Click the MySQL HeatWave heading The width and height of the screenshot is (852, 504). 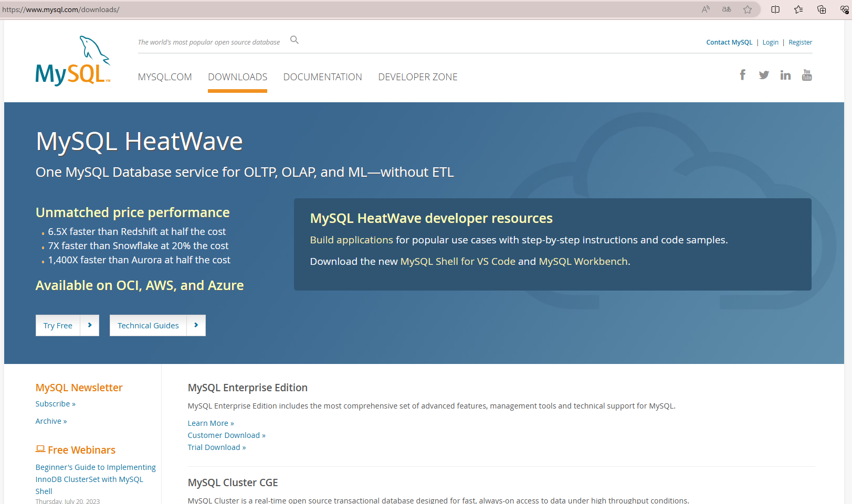point(139,141)
